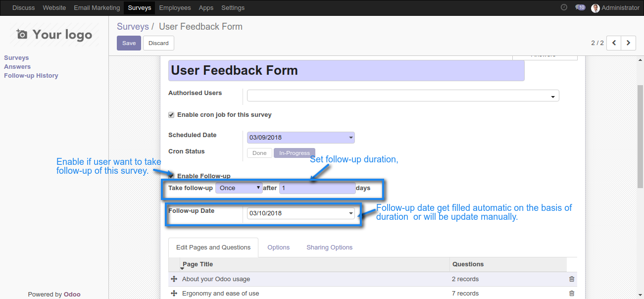Click the 7 records cell
The image size is (644, 299).
pyautogui.click(x=465, y=294)
